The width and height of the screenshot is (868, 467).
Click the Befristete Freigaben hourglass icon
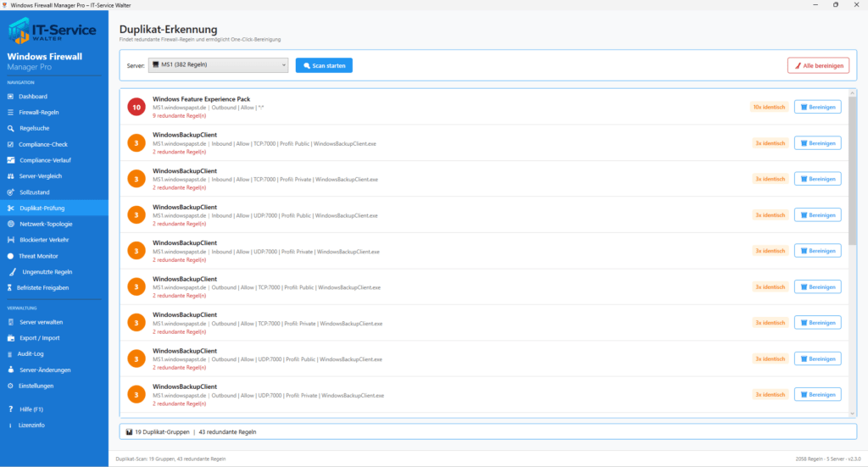tap(9, 287)
